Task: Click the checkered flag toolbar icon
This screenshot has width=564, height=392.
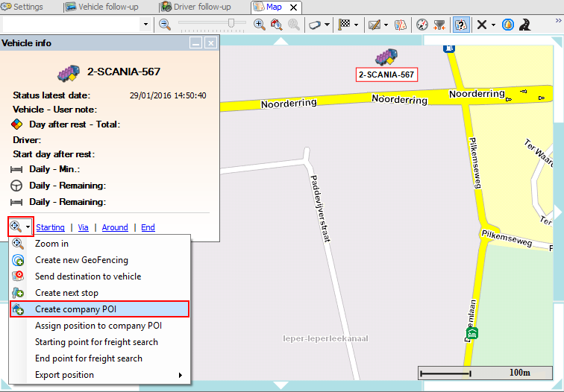Action: pyautogui.click(x=344, y=25)
